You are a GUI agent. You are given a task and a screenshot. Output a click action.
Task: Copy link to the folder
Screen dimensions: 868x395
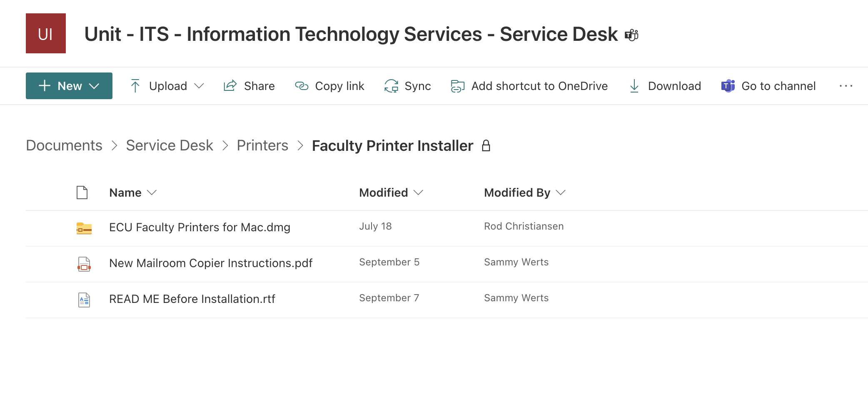[x=329, y=86]
